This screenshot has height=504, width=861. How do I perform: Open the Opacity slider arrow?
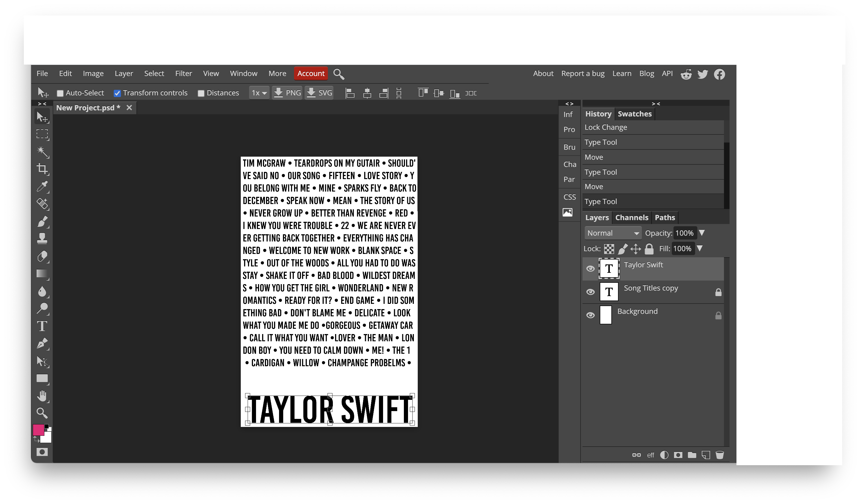702,233
